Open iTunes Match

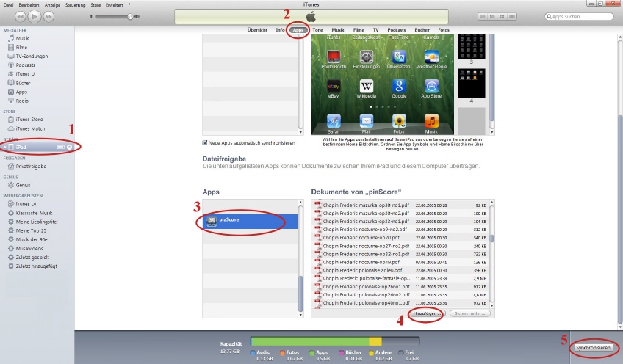pos(30,128)
